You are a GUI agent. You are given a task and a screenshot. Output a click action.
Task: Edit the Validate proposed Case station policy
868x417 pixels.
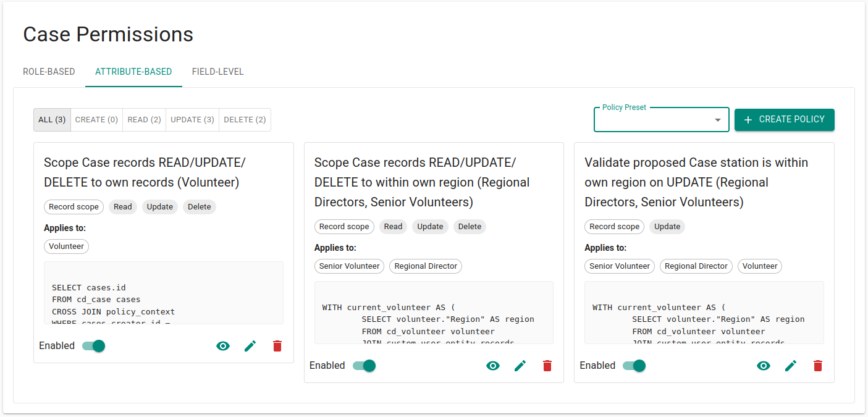[791, 366]
